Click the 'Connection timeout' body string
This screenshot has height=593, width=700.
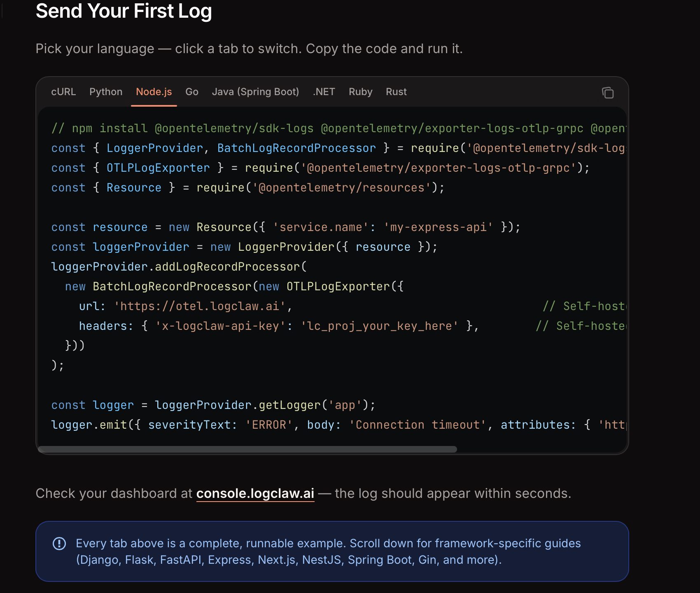(x=418, y=425)
